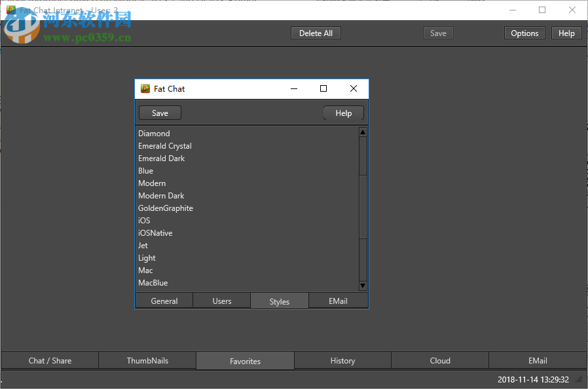Choose the Modern Dark style
The image size is (588, 389).
[x=247, y=195]
